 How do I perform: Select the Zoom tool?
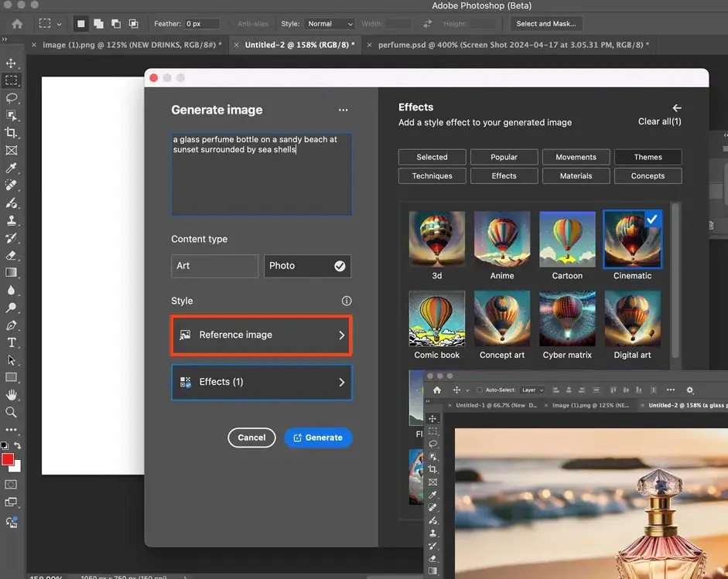point(12,412)
